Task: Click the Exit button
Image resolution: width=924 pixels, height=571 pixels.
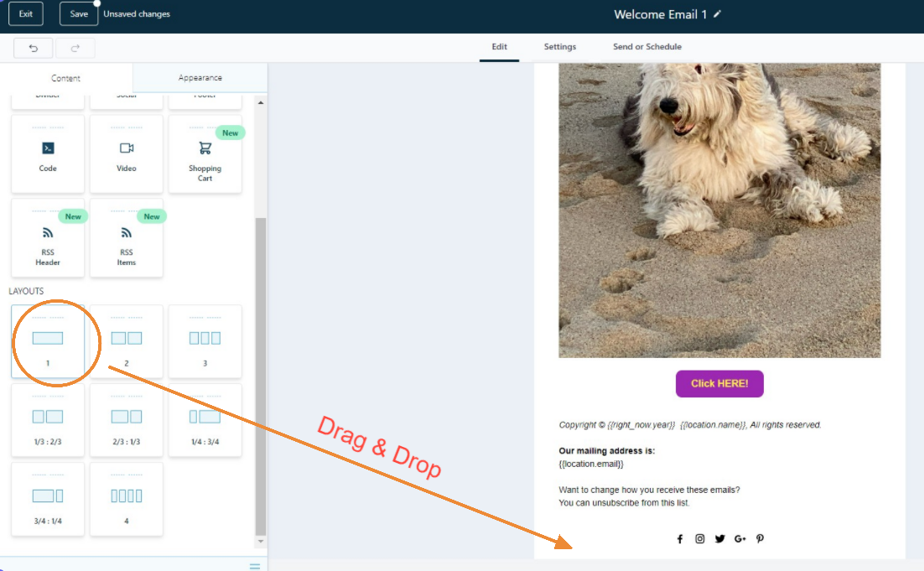Action: coord(26,13)
